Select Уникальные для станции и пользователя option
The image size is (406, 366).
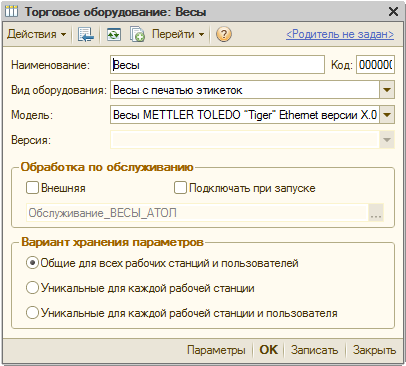32,313
